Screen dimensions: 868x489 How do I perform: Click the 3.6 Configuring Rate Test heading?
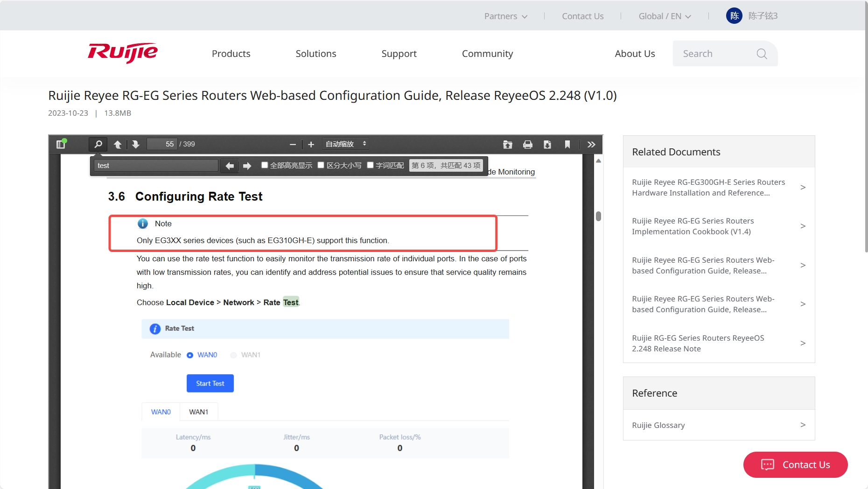(x=185, y=196)
